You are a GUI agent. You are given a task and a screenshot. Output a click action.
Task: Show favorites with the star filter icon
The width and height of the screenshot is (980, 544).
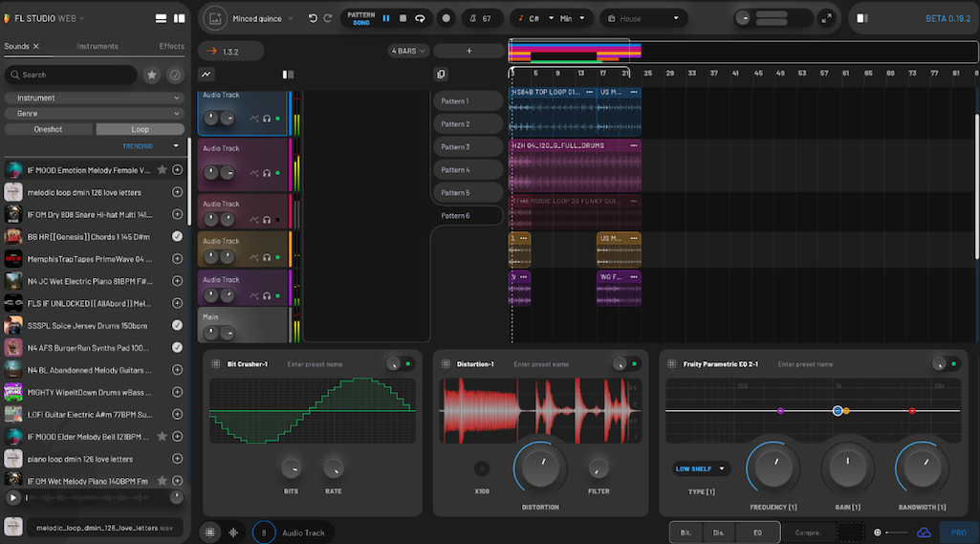coord(151,75)
